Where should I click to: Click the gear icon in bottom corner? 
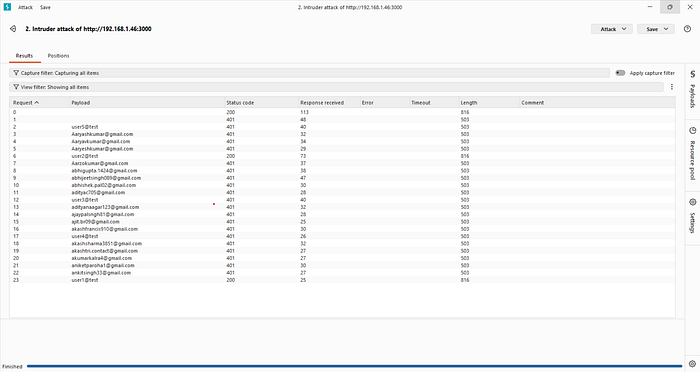[692, 364]
